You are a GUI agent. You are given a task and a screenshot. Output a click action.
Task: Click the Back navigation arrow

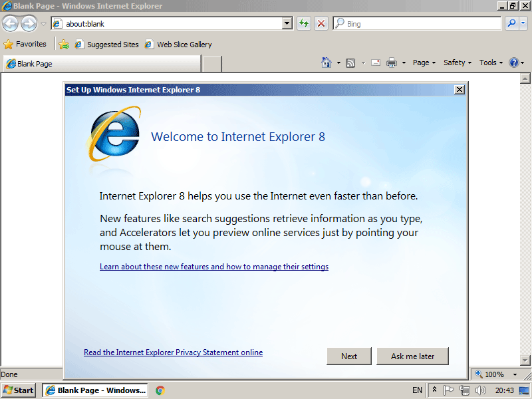point(10,24)
